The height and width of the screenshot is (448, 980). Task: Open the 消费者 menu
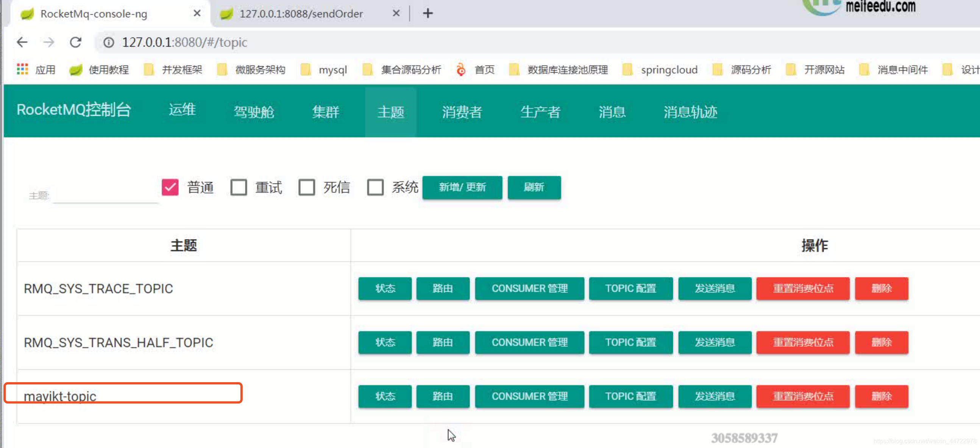pos(462,112)
